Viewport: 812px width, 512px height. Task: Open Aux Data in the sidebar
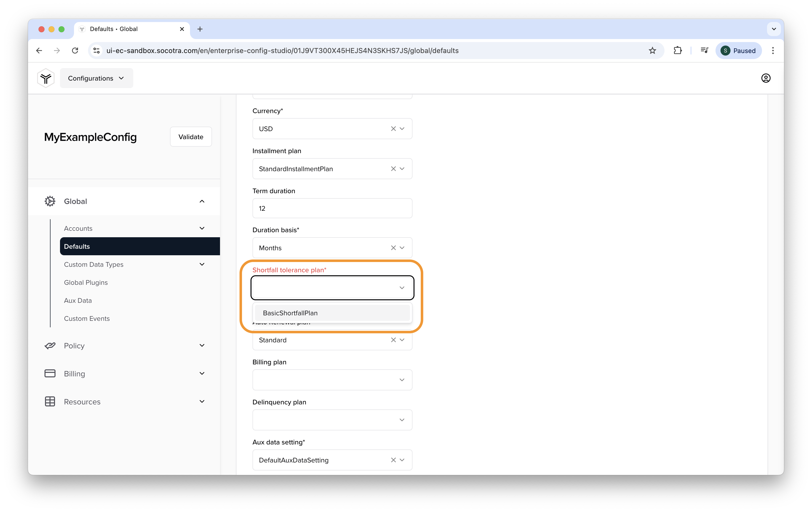[x=78, y=300]
